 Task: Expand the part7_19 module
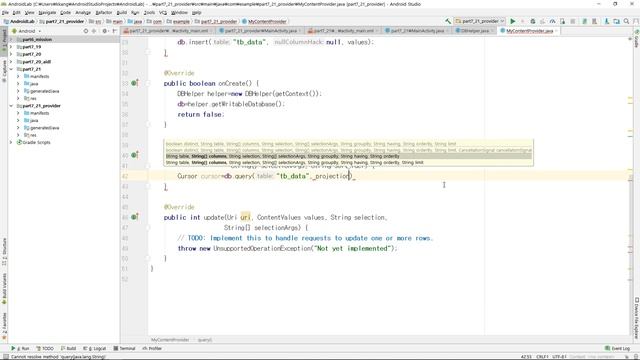pos(11,47)
